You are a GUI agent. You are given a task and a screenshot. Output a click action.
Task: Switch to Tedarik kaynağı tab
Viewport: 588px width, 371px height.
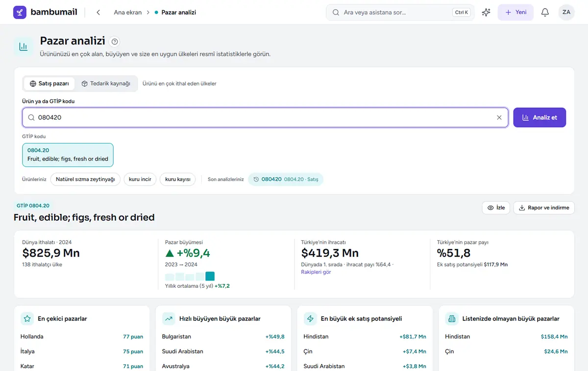coord(106,84)
